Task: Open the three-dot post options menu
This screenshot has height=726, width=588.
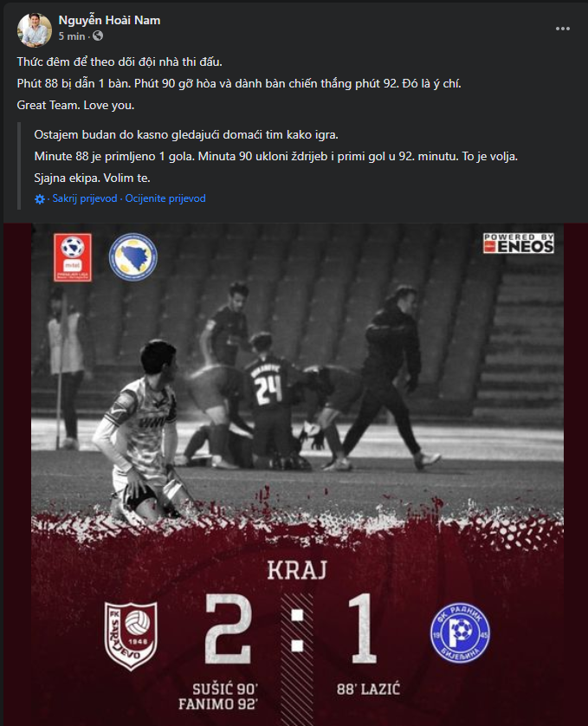Action: point(563,29)
